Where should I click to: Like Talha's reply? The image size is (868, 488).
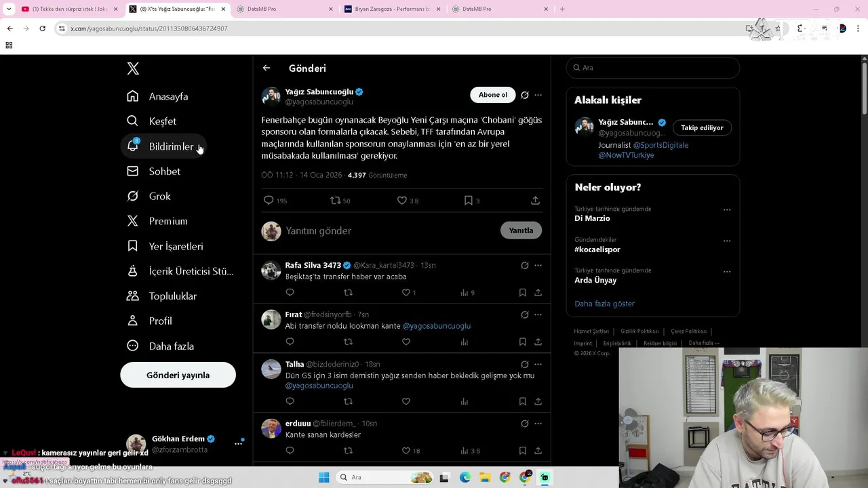(406, 401)
